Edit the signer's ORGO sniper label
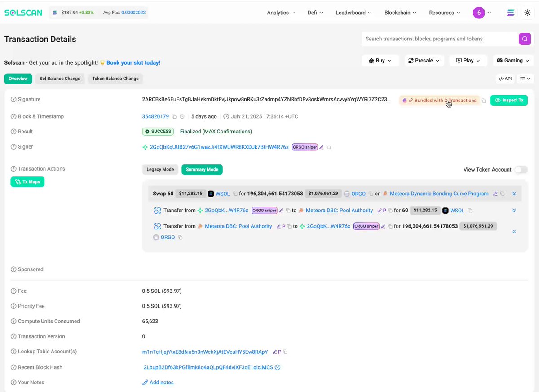Screen dimensions: 539x392 pyautogui.click(x=321, y=147)
